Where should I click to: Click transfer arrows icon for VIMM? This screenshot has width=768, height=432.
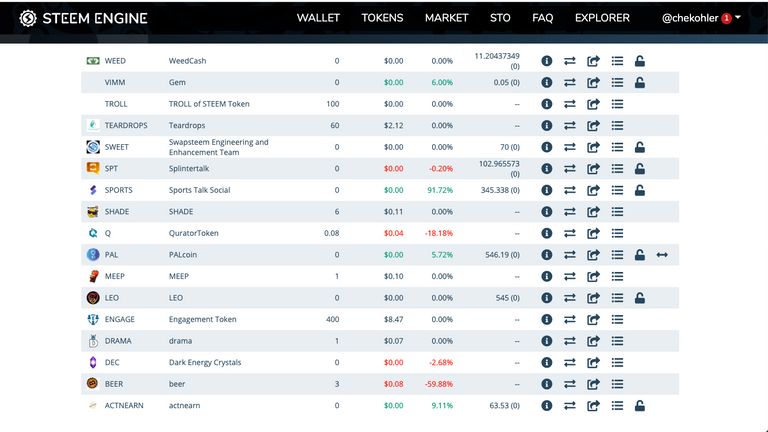(x=570, y=82)
